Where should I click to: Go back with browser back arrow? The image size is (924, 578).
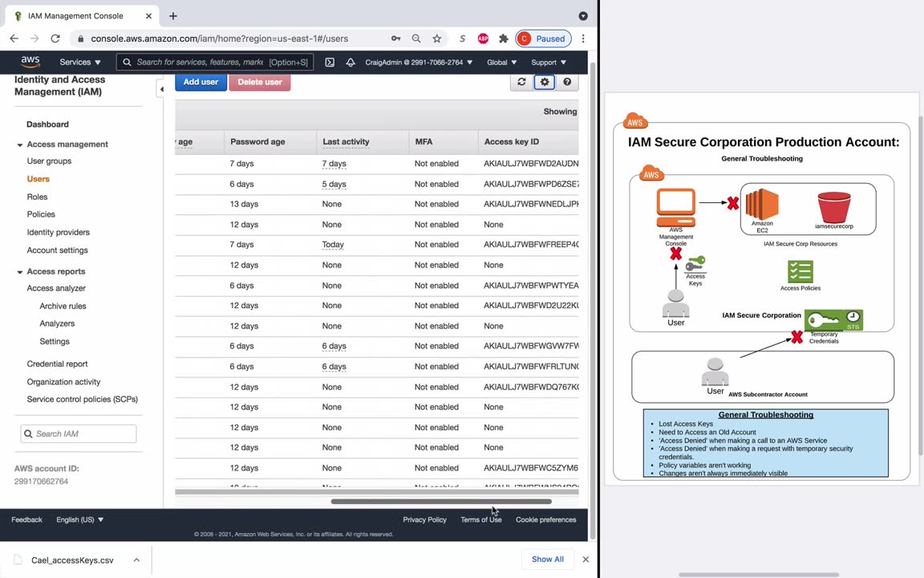[x=14, y=39]
